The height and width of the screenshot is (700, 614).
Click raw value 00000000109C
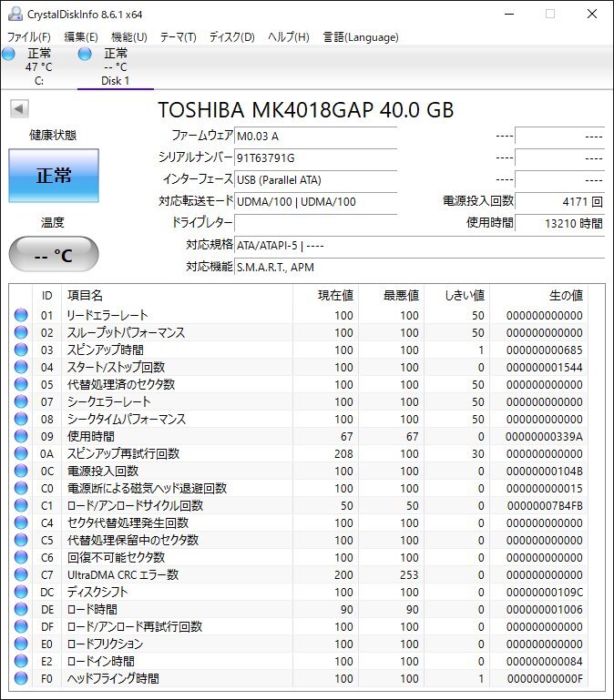click(x=544, y=593)
